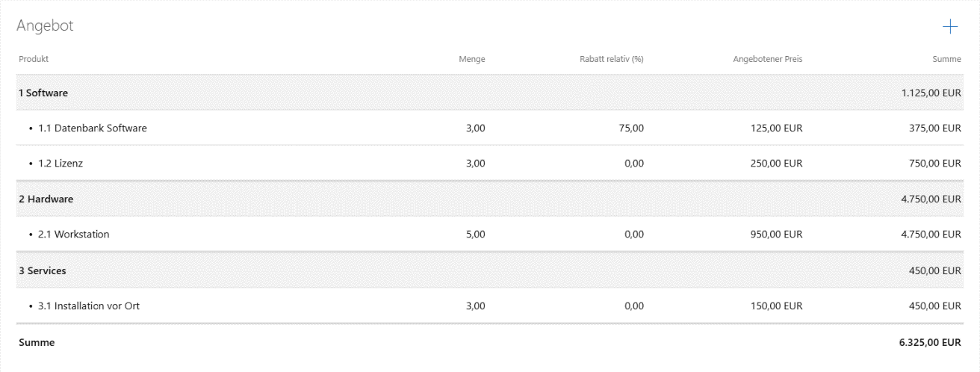Select the 3 Services group row
The height and width of the screenshot is (372, 980).
click(490, 270)
